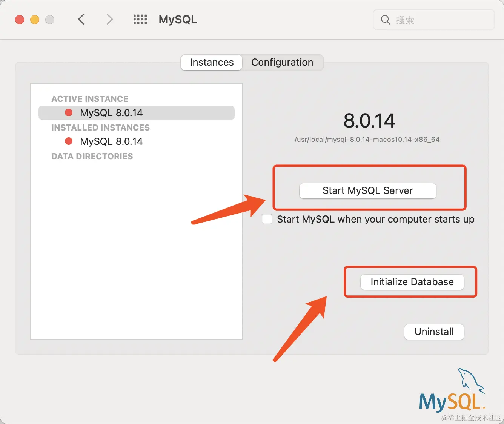
Task: Click the ACTIVE INSTANCE header
Action: coord(90,99)
